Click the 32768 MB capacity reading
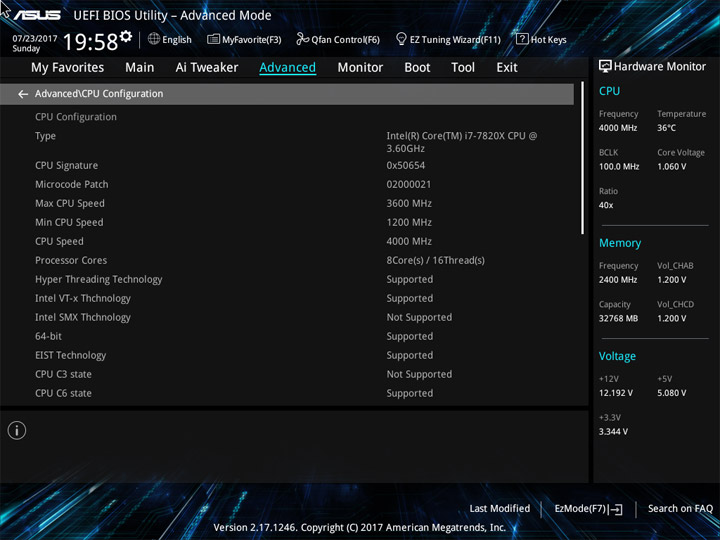This screenshot has width=720, height=540. [618, 318]
